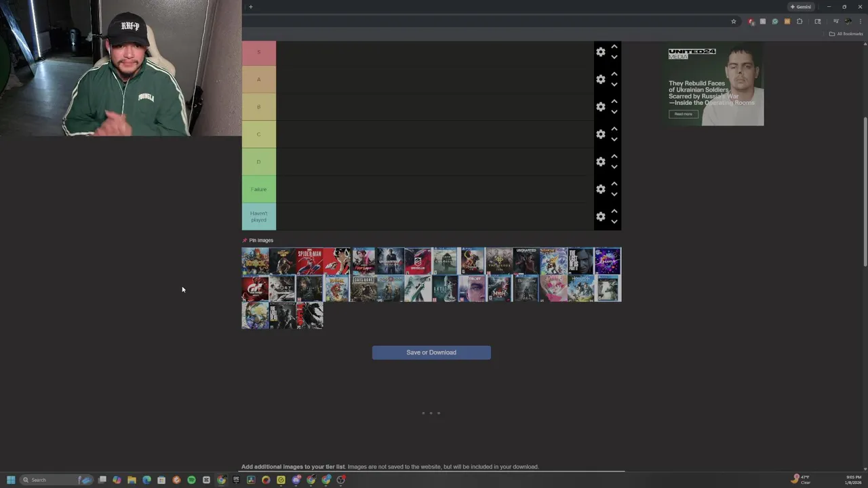The height and width of the screenshot is (488, 868).
Task: Select the Ghost of Tsushima cover
Action: tap(282, 288)
